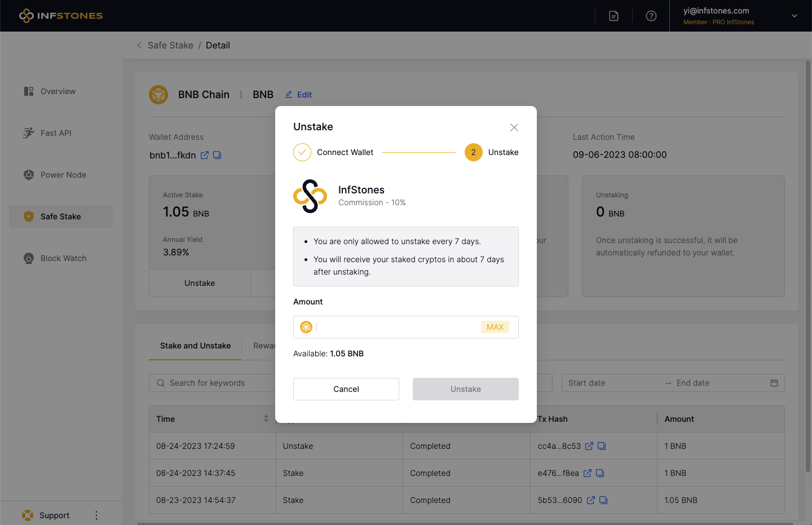
Task: Open tx cc4a...8c53 in explorer
Action: pos(589,446)
